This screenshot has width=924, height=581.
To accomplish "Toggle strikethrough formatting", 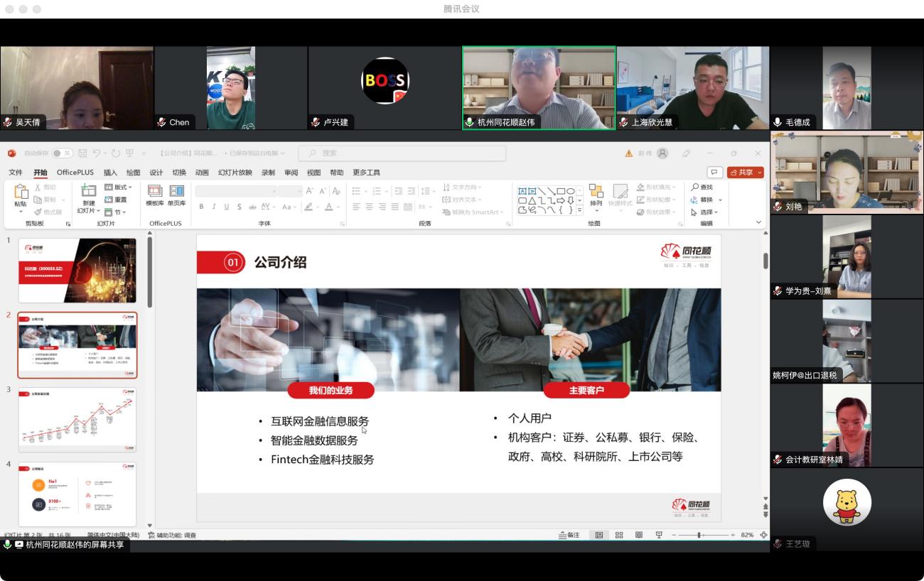I will point(252,207).
